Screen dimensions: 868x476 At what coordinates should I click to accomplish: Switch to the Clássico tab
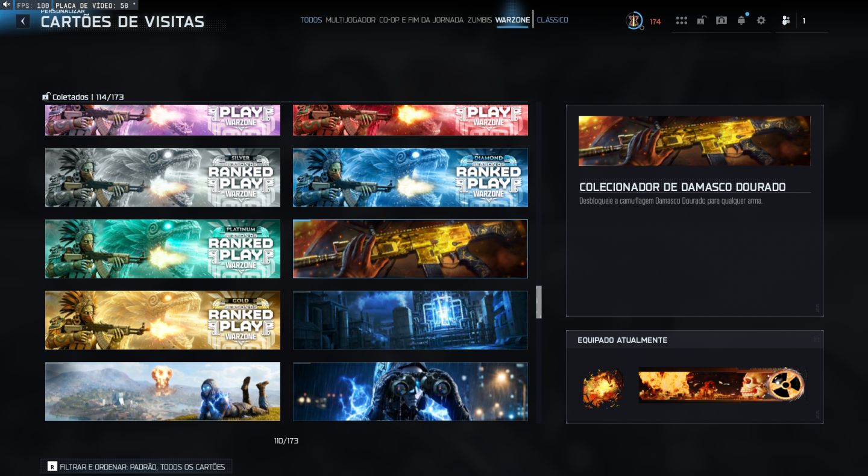click(x=552, y=20)
